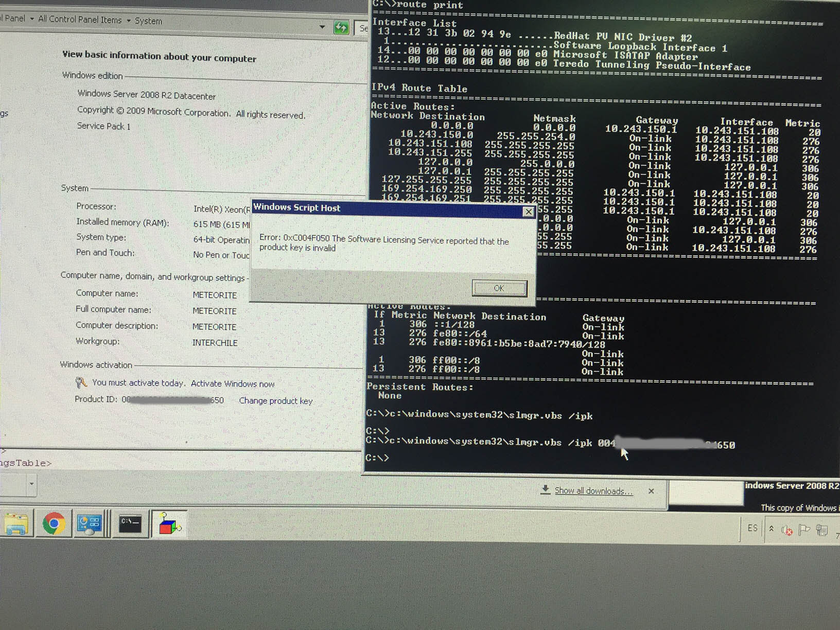Click Intel(R) Xeon processor value

(221, 209)
